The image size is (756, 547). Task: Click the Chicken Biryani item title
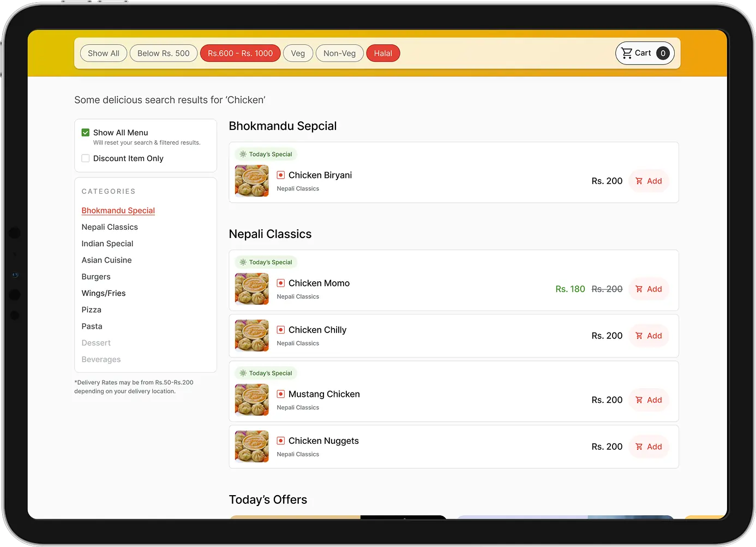click(320, 175)
